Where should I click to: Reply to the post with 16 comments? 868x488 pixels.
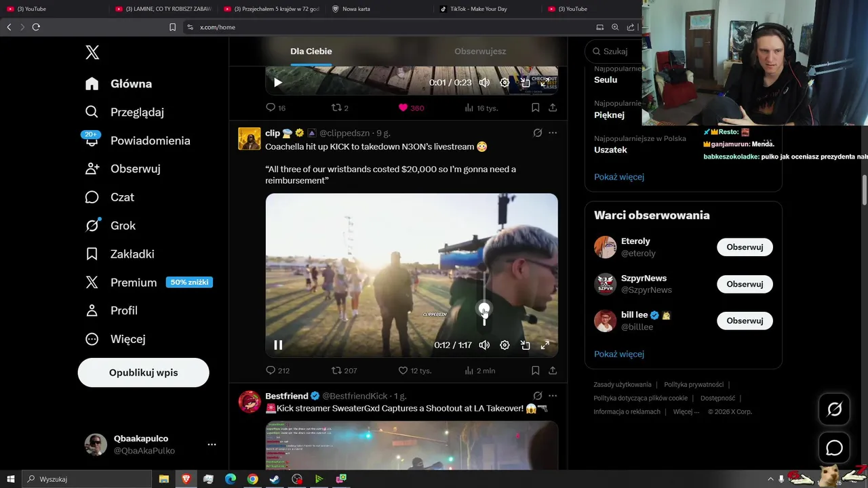tap(275, 108)
